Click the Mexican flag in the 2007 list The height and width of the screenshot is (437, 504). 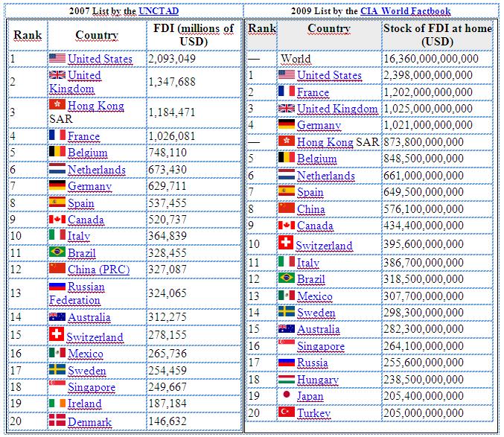click(x=57, y=352)
